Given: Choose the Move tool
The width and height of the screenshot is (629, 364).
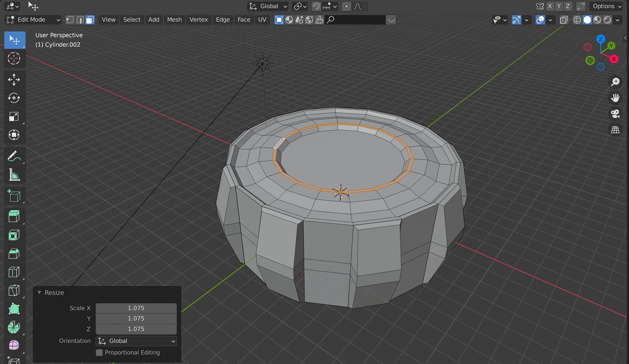Looking at the screenshot, I should click(14, 80).
